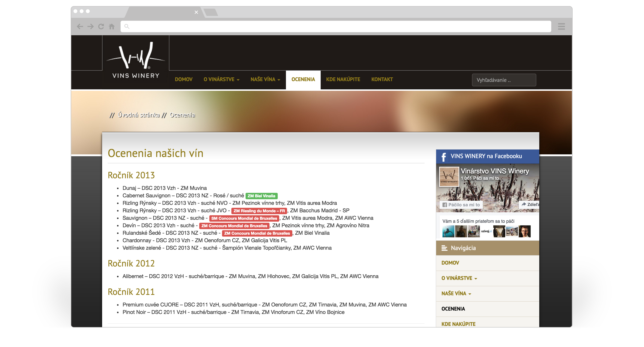This screenshot has width=644, height=347.
Task: Click the Alibernet – DSC 2012 VzH row
Action: pos(250,277)
